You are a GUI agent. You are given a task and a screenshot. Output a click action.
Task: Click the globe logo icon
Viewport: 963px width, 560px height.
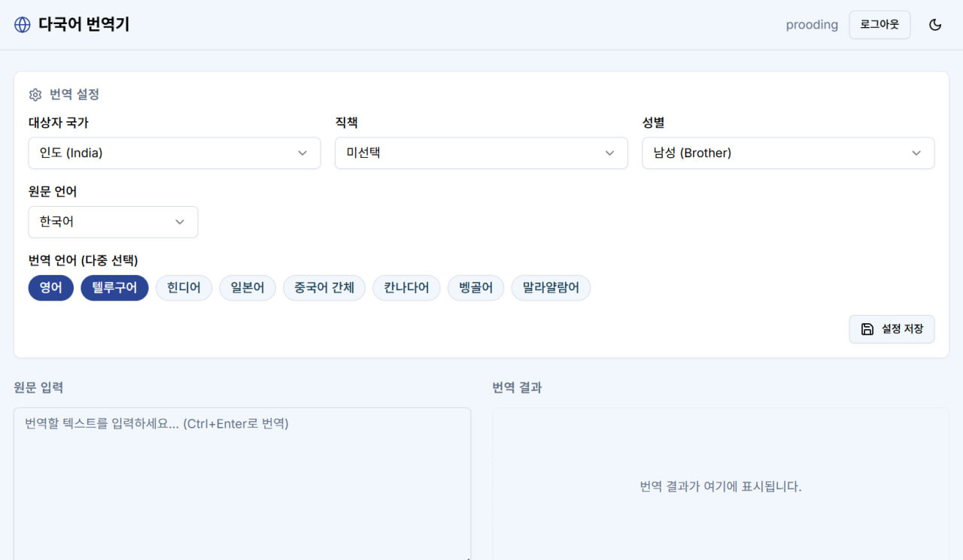pyautogui.click(x=23, y=25)
